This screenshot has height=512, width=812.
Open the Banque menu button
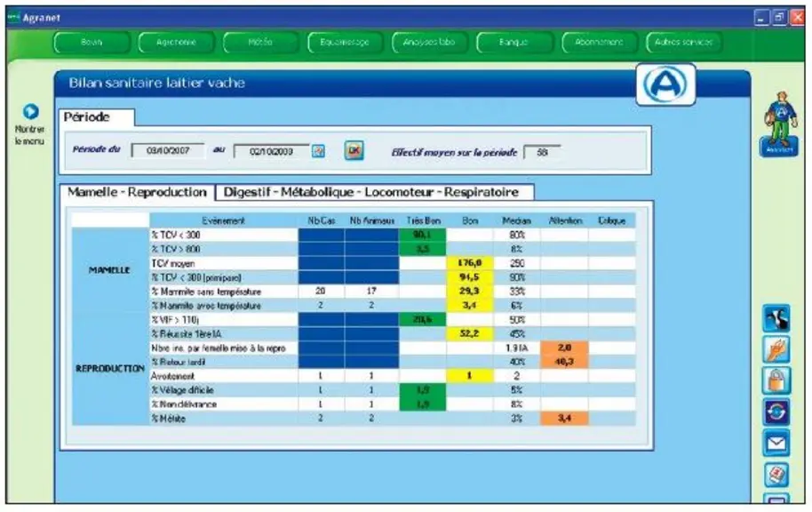click(514, 43)
